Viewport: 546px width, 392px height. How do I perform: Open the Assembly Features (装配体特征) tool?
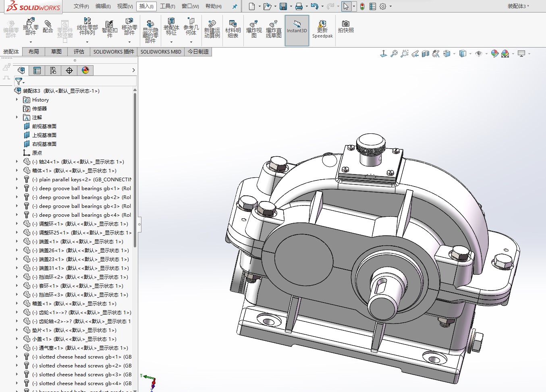(x=171, y=26)
